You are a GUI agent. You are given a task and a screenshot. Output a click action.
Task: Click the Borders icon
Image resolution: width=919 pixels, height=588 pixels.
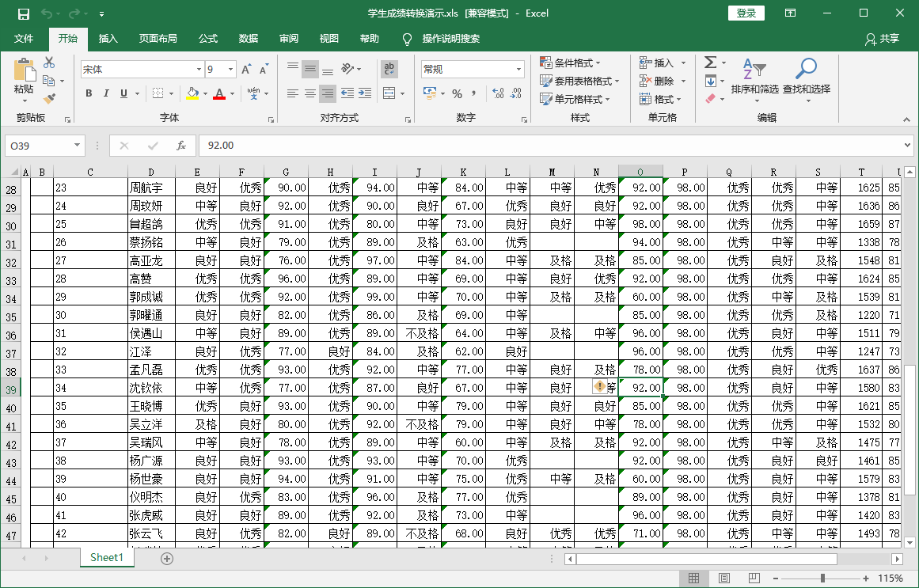pos(158,93)
